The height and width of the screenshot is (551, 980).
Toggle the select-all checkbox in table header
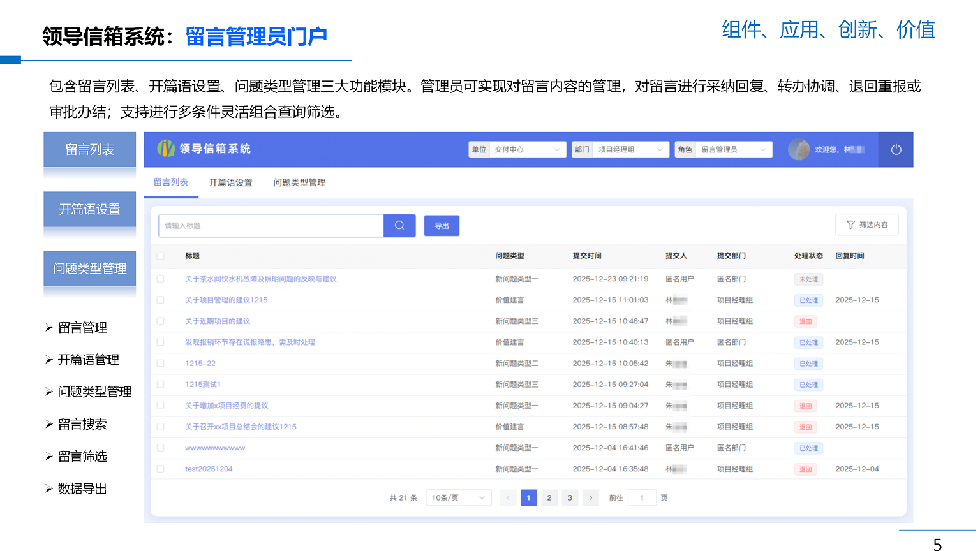click(160, 254)
